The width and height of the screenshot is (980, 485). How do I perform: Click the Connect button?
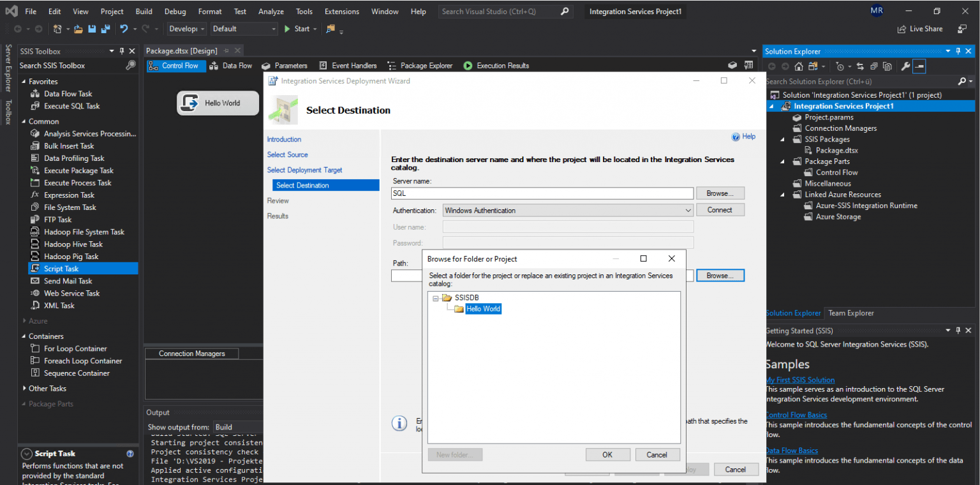click(720, 209)
